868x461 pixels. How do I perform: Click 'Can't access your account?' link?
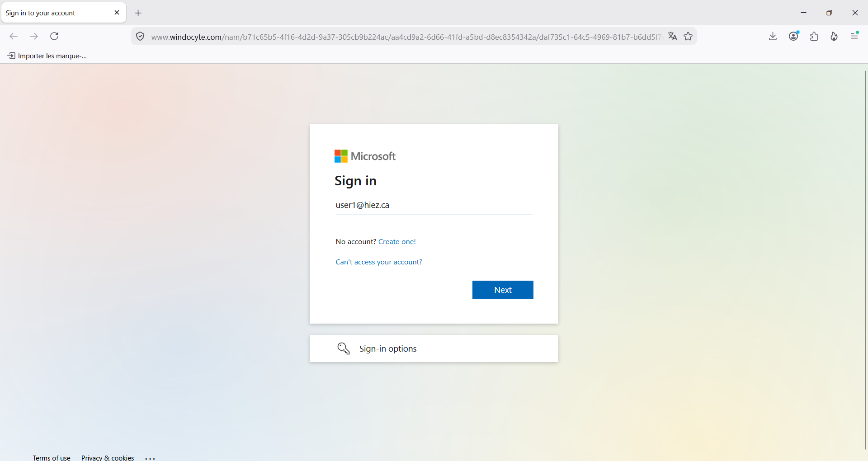click(x=379, y=262)
